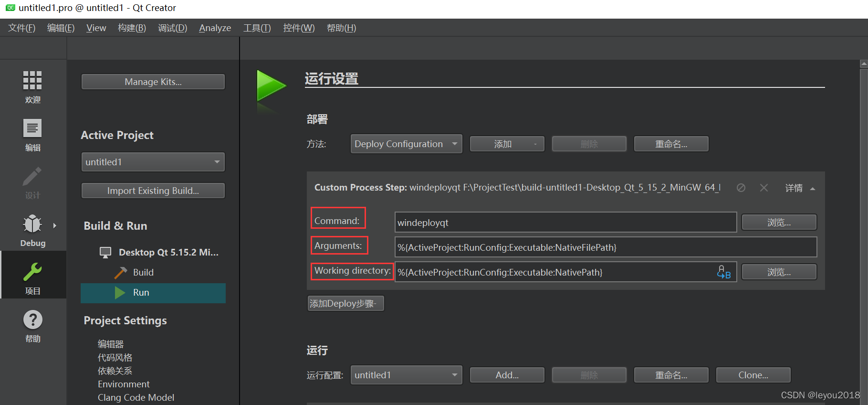
Task: Focus the Arguments field with NativeFilePath
Action: [x=606, y=247]
